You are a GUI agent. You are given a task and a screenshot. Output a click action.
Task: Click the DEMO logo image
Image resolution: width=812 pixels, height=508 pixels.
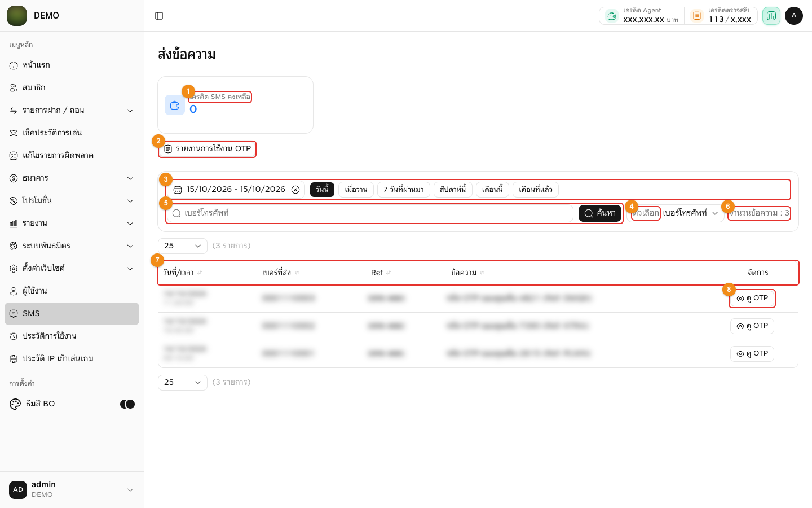pyautogui.click(x=17, y=16)
